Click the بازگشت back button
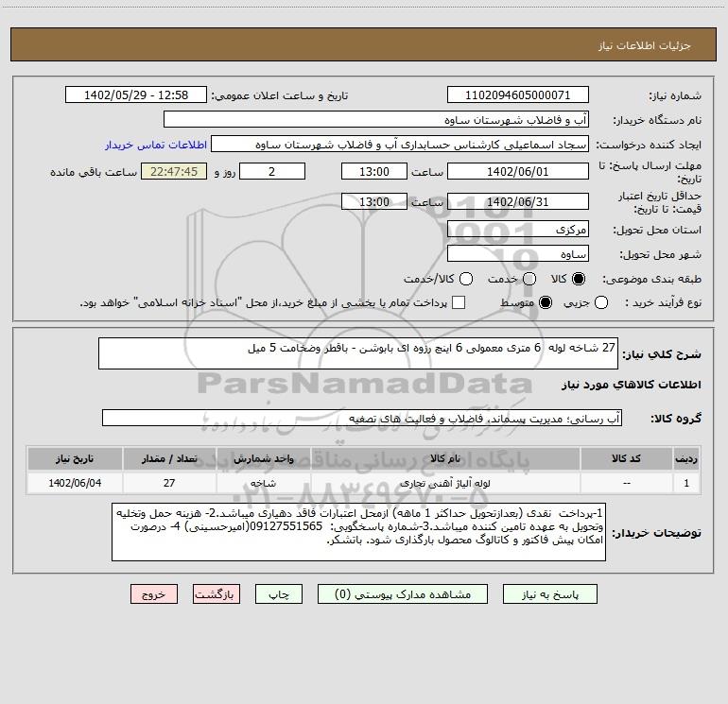728x704 pixels. point(217,594)
